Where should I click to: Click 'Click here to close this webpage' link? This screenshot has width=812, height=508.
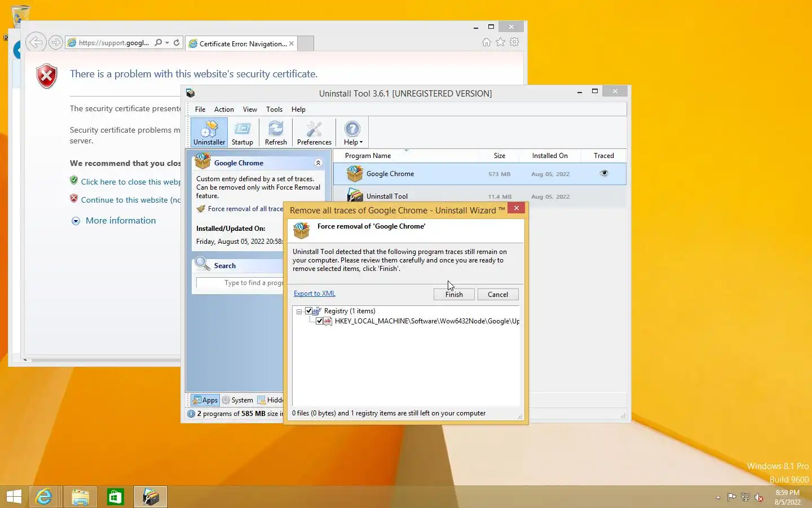click(131, 182)
